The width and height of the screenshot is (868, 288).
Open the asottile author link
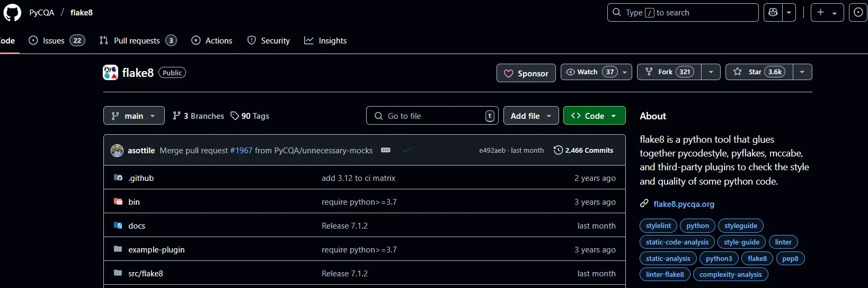click(141, 151)
